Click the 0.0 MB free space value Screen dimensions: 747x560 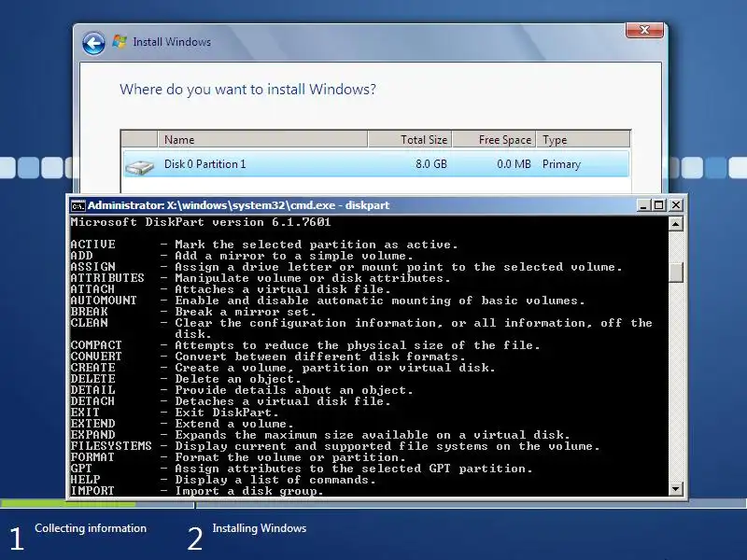point(514,164)
